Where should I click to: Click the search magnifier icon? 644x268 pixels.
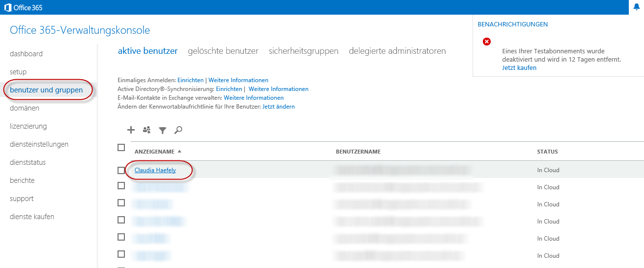(178, 130)
